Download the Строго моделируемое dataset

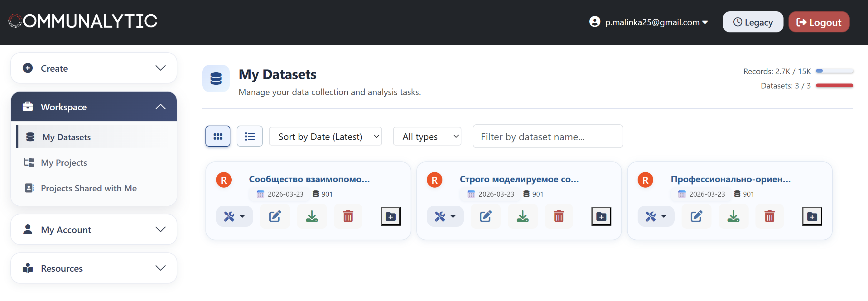[x=522, y=216]
